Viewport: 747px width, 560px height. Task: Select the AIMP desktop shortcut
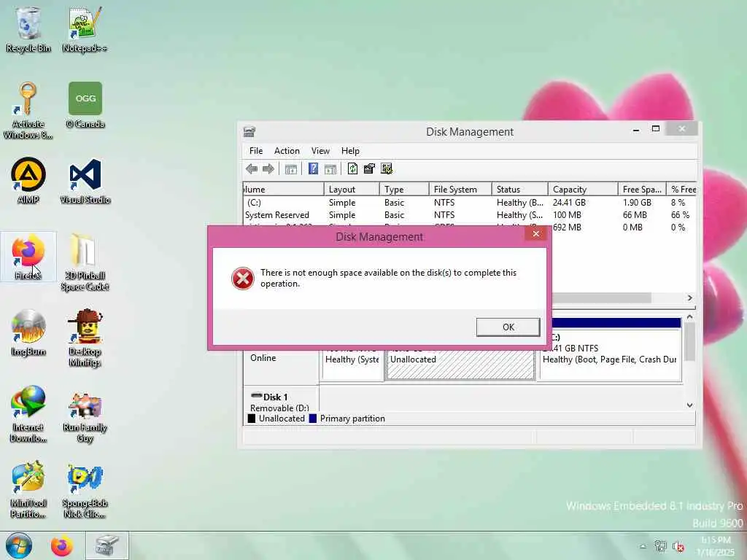coord(28,181)
